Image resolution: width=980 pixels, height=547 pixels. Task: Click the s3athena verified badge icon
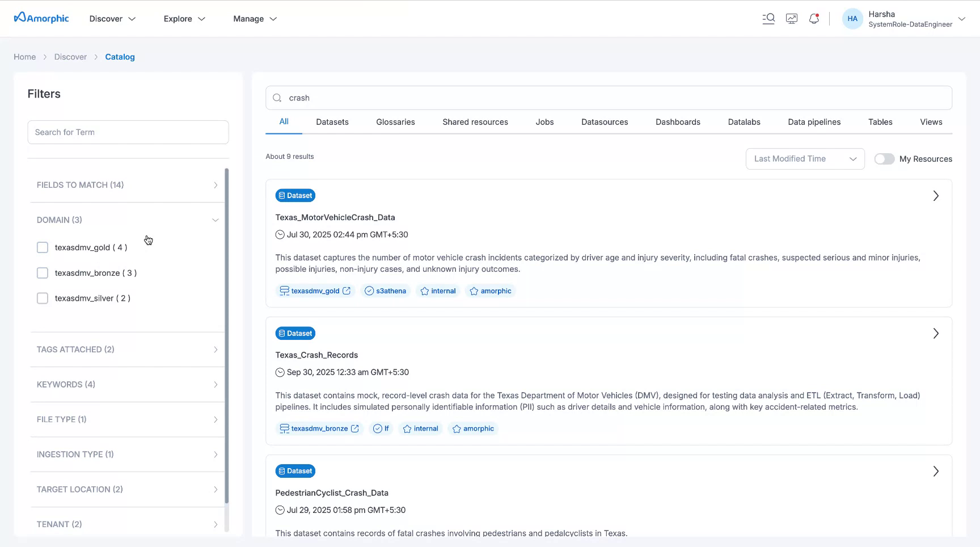tap(369, 291)
